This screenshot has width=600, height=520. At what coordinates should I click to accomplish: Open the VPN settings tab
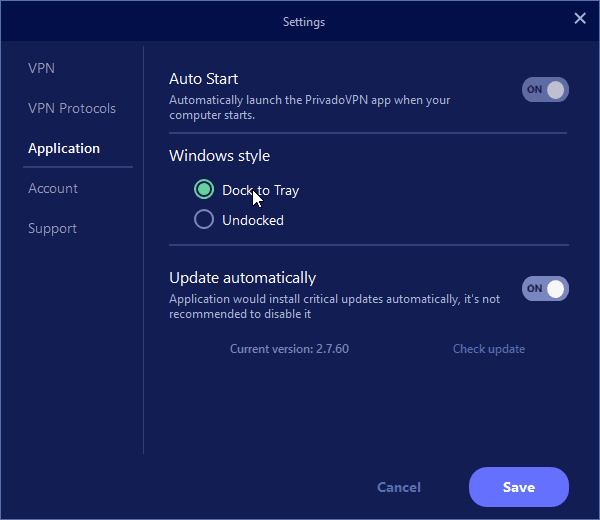pos(41,68)
